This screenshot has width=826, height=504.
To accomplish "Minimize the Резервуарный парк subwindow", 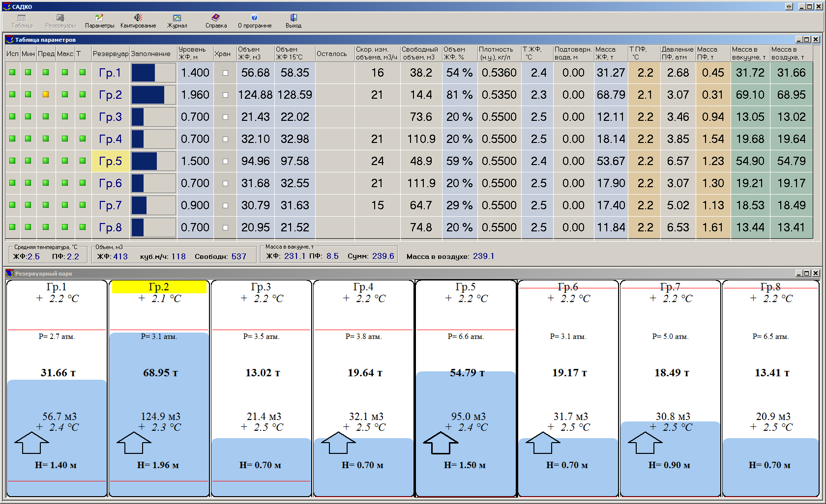I will click(x=798, y=273).
